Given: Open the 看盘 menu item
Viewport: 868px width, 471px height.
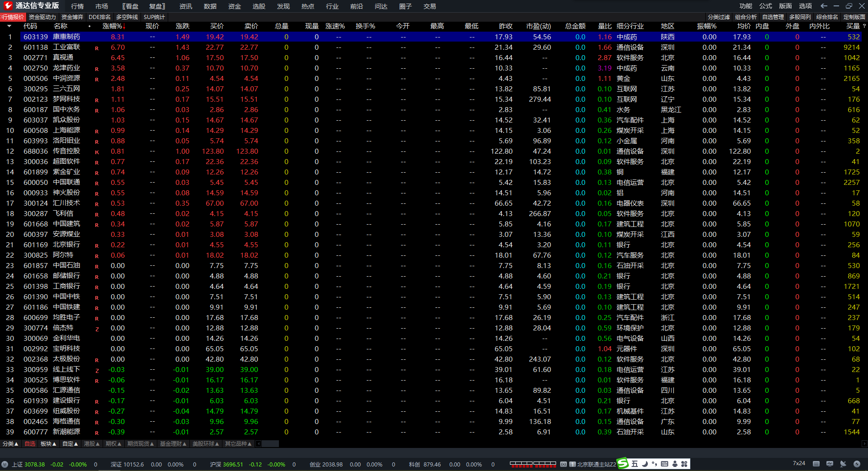Looking at the screenshot, I should (130, 6).
